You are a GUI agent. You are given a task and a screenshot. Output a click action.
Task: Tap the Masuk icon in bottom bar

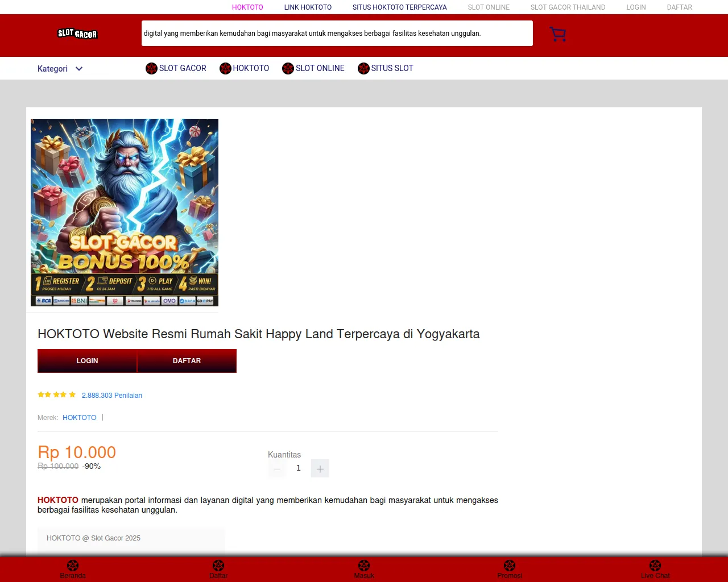[x=364, y=566]
